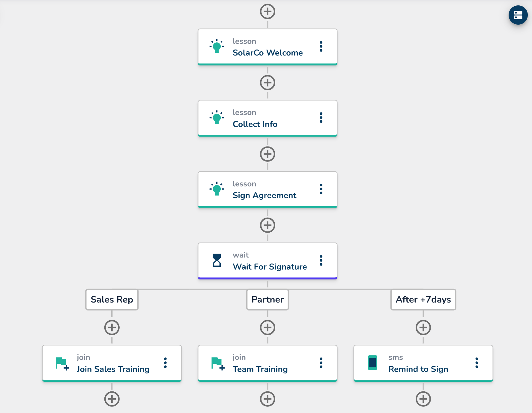Viewport: 532px width, 413px height.
Task: Add step above Wait For Signature
Action: click(267, 225)
